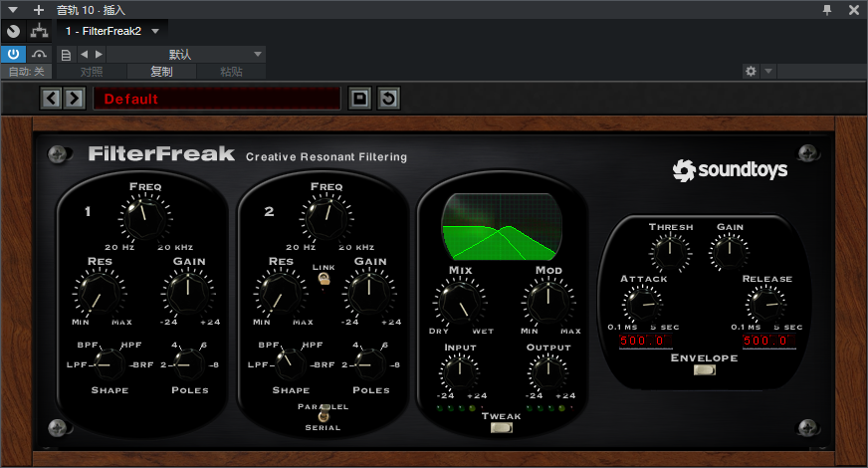Screen dimensions: 868x468
Task: Expand the arrow beside the gear icon
Action: tap(768, 71)
